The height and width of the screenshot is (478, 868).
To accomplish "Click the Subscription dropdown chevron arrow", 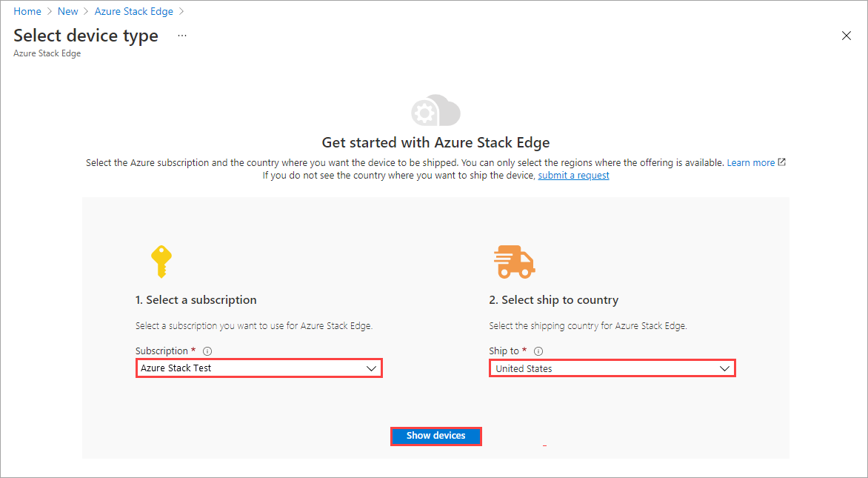I will point(372,368).
